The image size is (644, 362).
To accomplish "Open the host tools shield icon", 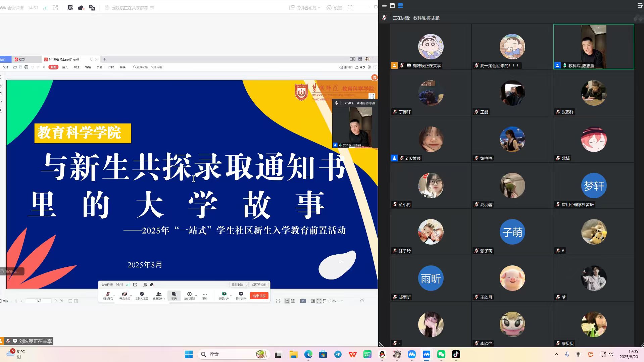I will [x=142, y=295].
